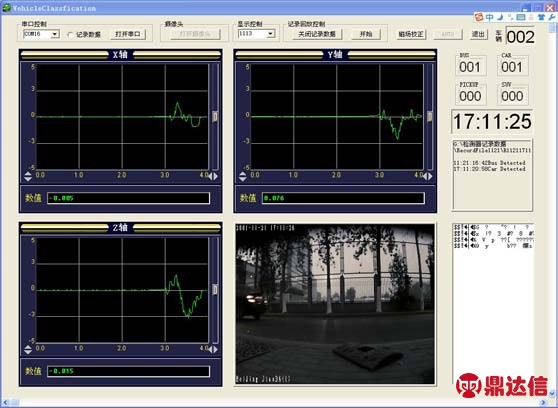This screenshot has width=558, height=408.
Task: Click the 磁场校正 button
Action: (x=411, y=34)
